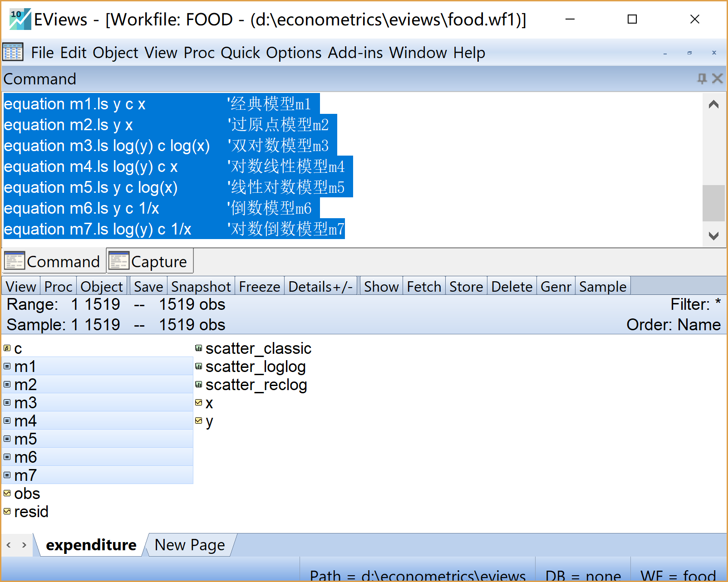Screen dimensions: 728x582
Task: Close the Command pane with X icon
Action: pyautogui.click(x=717, y=79)
